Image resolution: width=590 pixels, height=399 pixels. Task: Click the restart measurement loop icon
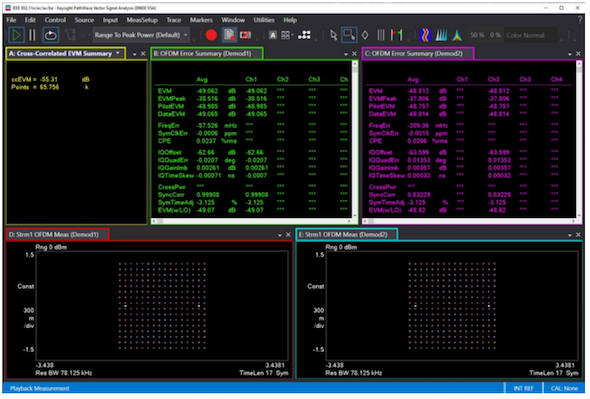tap(50, 35)
